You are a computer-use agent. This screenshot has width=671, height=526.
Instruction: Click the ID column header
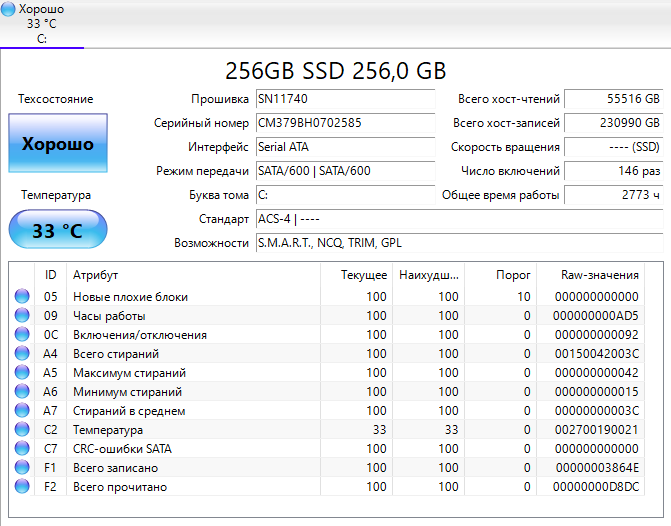(x=50, y=274)
